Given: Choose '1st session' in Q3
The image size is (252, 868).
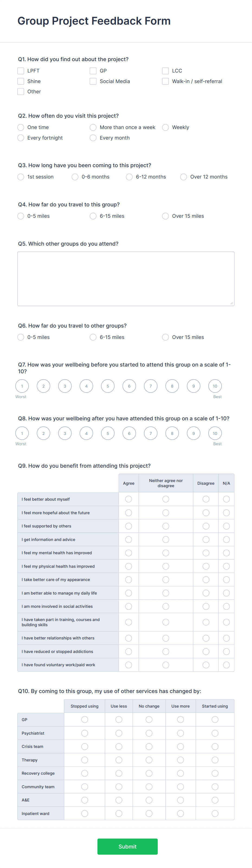Looking at the screenshot, I should click(x=21, y=177).
